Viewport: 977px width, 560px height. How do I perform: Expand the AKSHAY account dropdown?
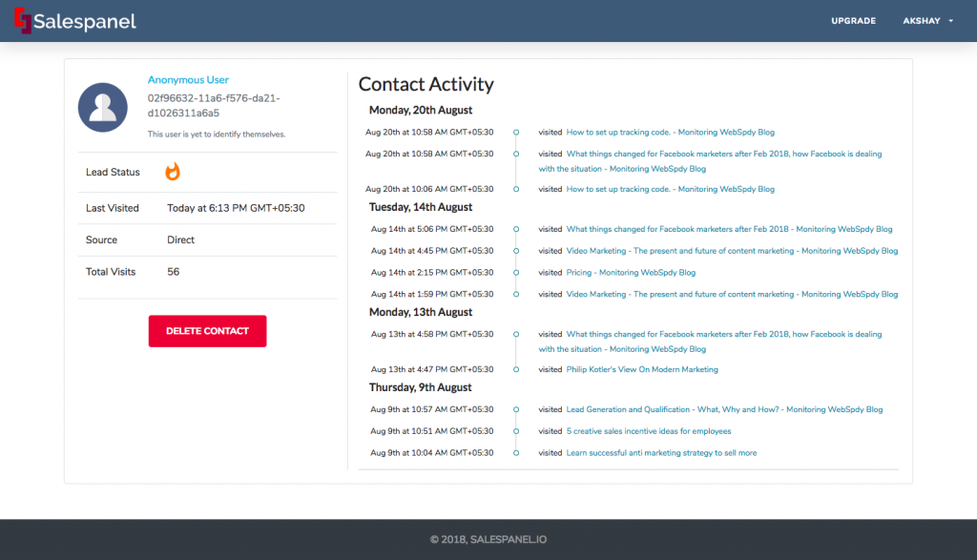(923, 20)
